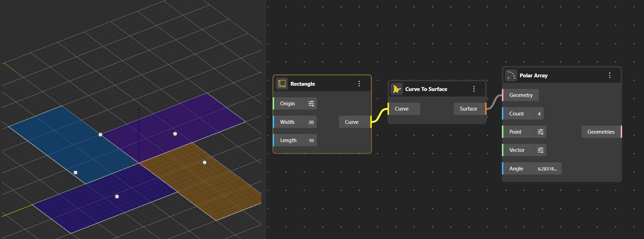Click the Width value field

[x=311, y=122]
